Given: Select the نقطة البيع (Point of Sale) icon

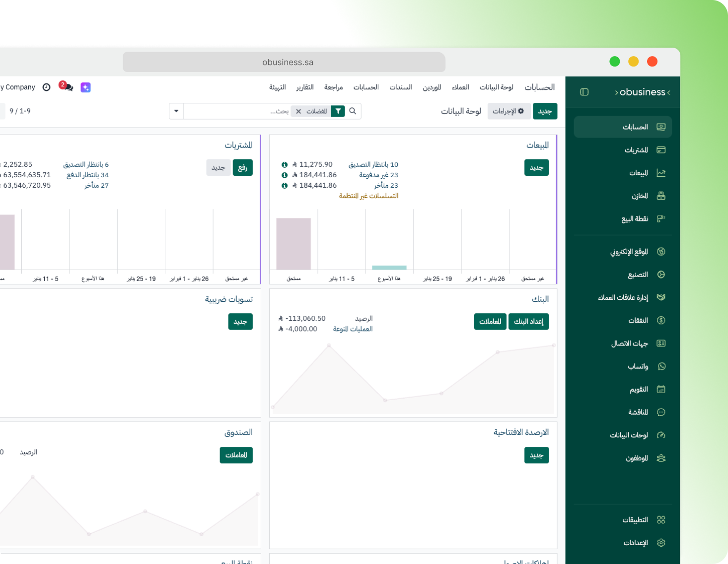Looking at the screenshot, I should pos(661,218).
